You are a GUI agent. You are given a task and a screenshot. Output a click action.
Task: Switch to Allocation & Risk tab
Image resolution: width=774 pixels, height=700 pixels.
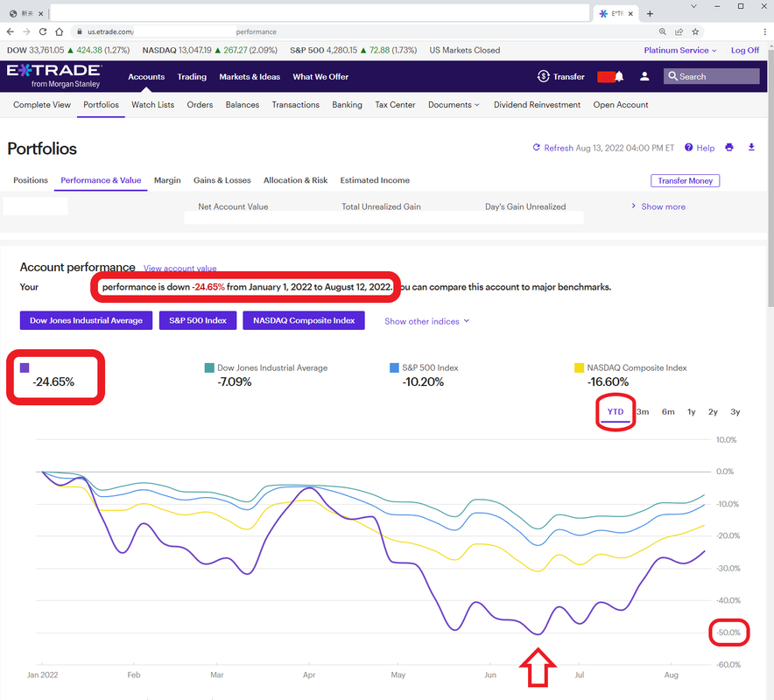[x=296, y=180]
